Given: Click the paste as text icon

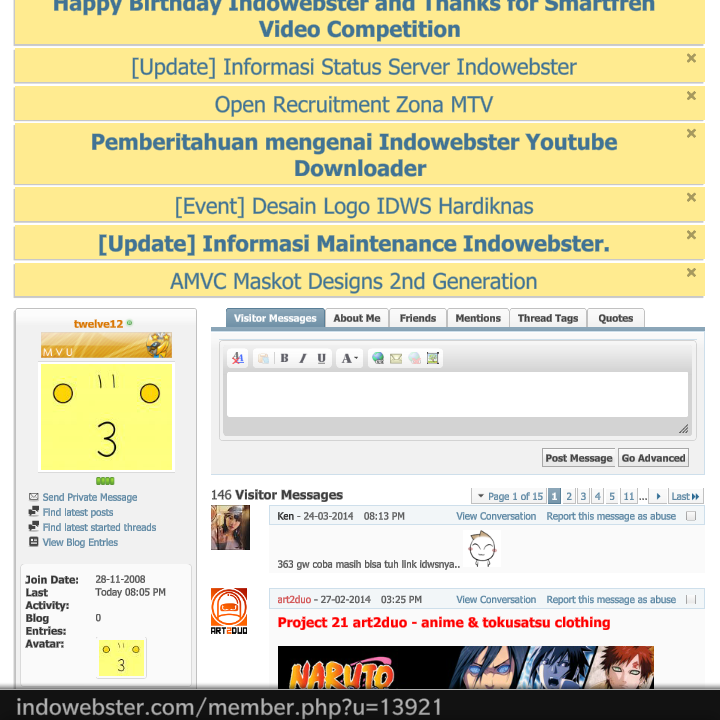Looking at the screenshot, I should click(x=263, y=358).
